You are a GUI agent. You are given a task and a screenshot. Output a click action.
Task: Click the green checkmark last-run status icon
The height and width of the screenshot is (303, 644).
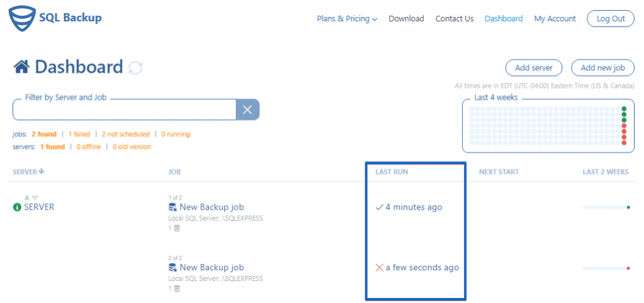pyautogui.click(x=379, y=207)
